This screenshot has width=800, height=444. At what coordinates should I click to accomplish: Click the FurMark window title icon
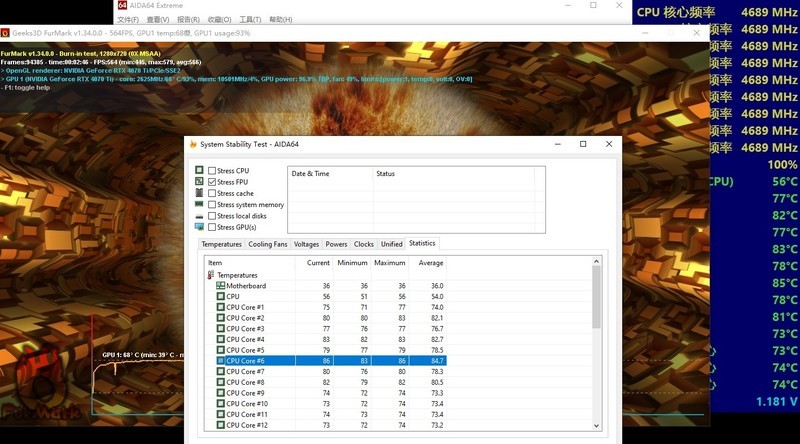click(5, 32)
